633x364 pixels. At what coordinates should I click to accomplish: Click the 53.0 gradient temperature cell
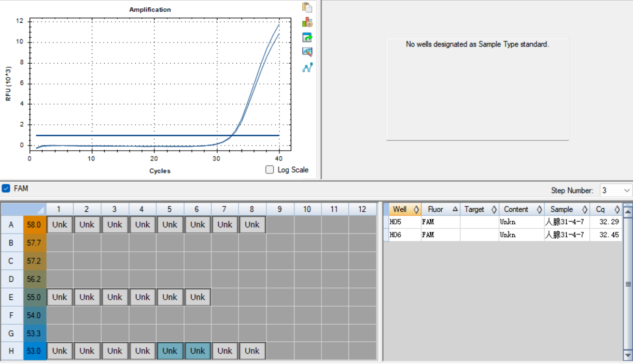[x=34, y=351]
